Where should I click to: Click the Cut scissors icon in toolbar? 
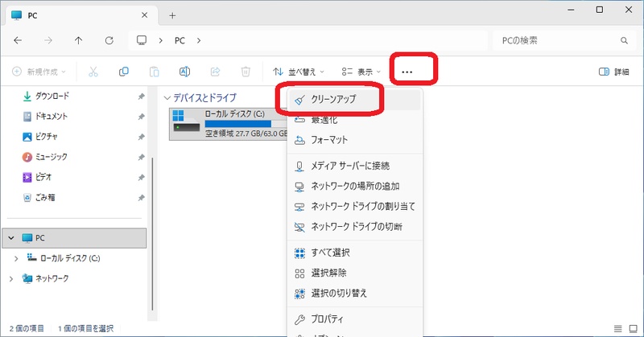tap(93, 72)
